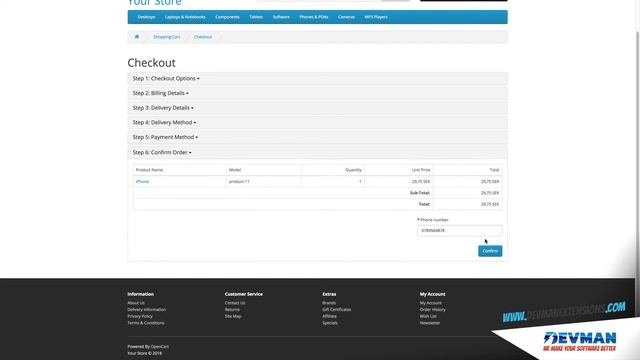Expand Step 1: Checkout Options
The width and height of the screenshot is (640, 360).
(x=166, y=78)
